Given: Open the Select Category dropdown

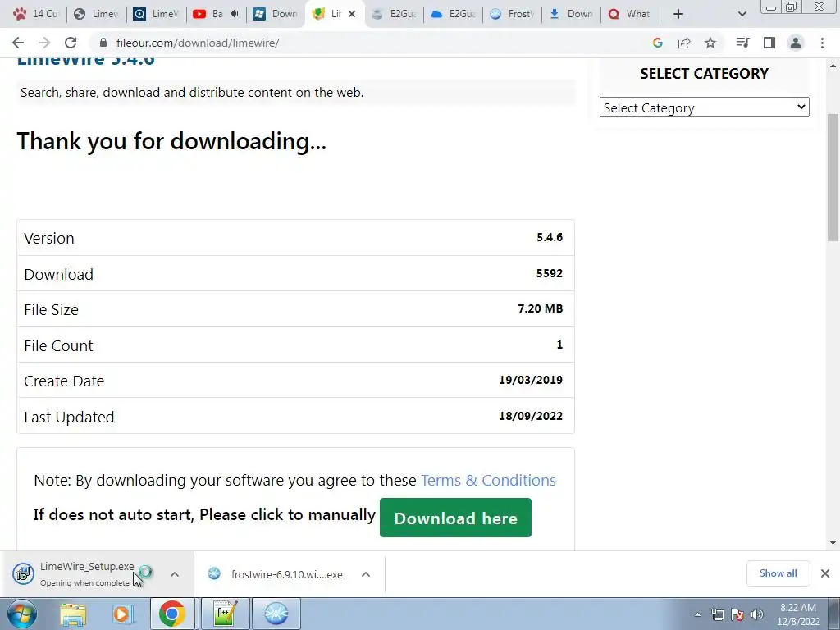Looking at the screenshot, I should pos(704,107).
